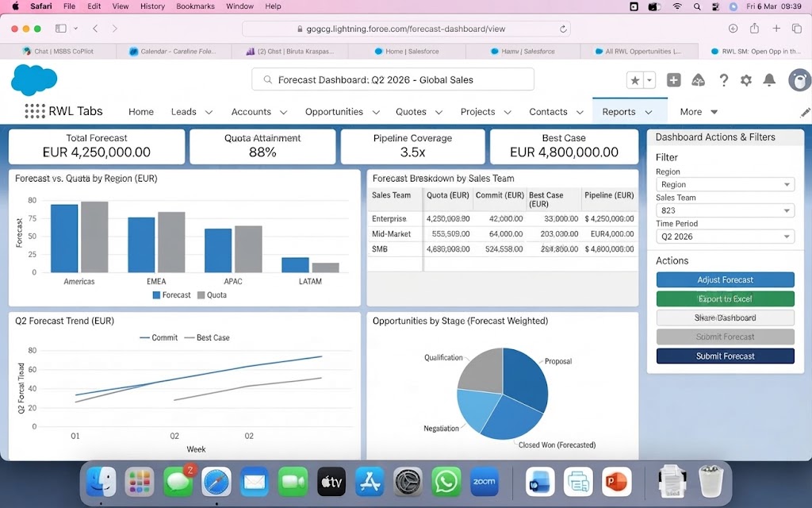Open the Safari History menu
This screenshot has width=812, height=508.
coord(152,6)
